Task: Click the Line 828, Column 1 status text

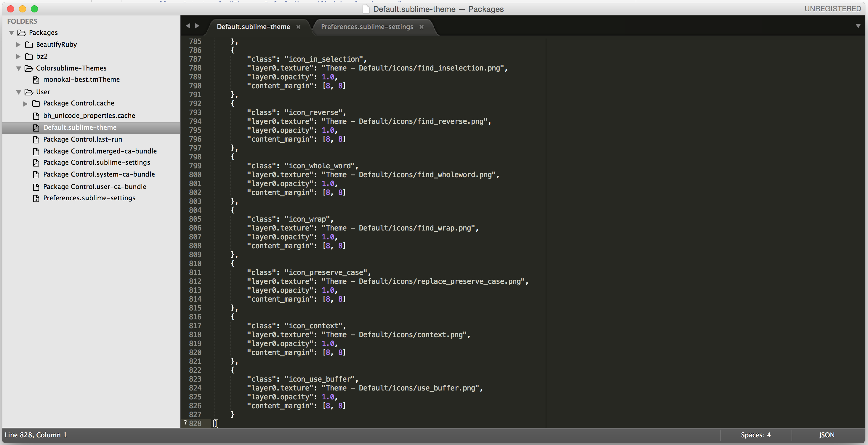Action: click(x=36, y=435)
